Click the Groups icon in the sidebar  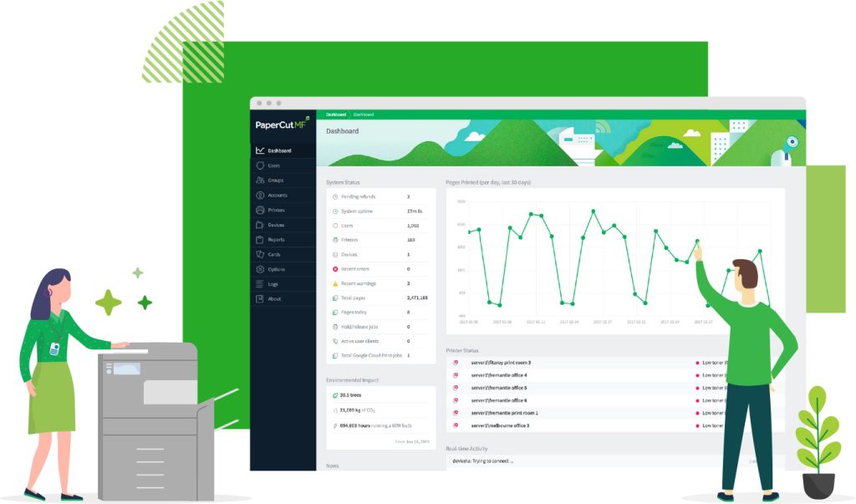tap(260, 181)
